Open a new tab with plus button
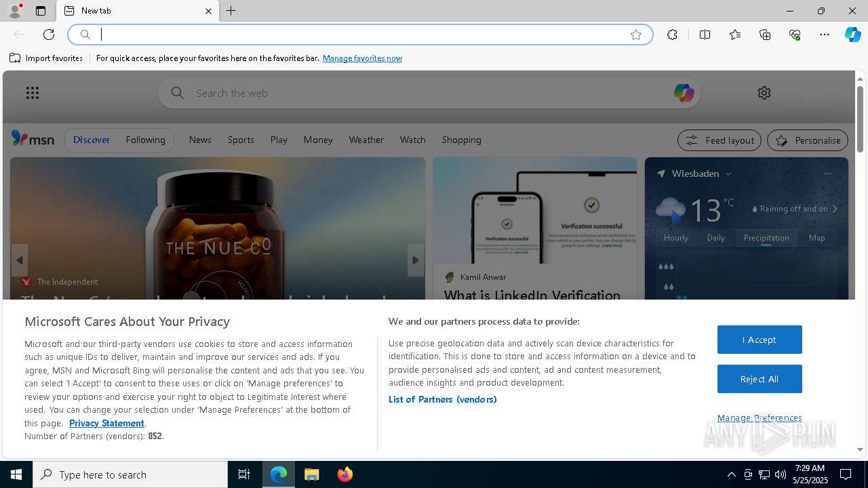The image size is (868, 488). pos(231,11)
